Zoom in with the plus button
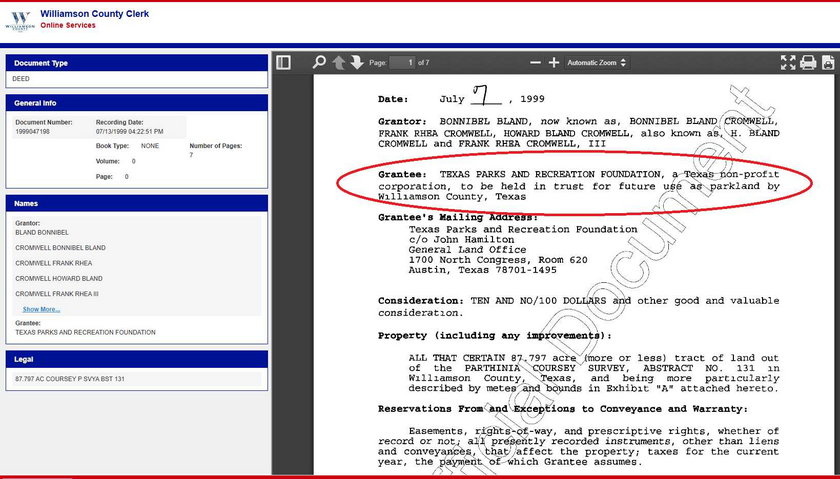This screenshot has width=840, height=479. tap(554, 63)
